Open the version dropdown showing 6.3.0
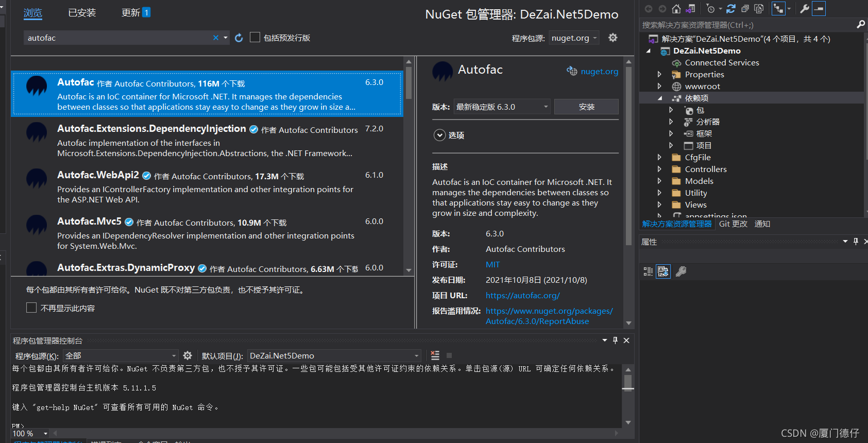The width and height of the screenshot is (868, 443). coord(502,107)
